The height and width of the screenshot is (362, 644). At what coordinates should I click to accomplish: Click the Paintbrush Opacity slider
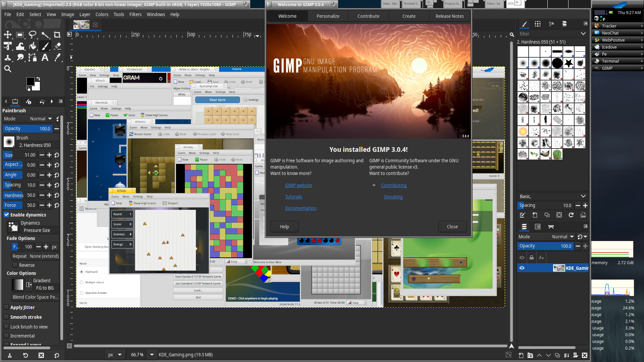click(x=28, y=128)
